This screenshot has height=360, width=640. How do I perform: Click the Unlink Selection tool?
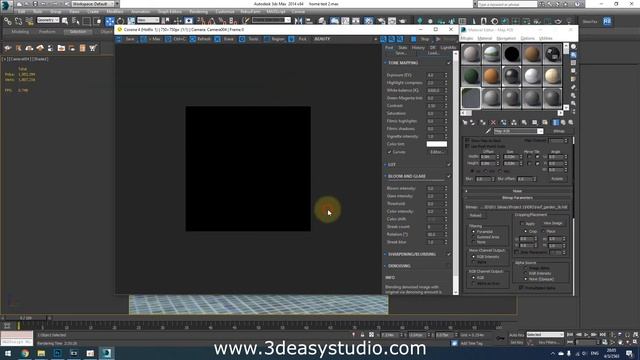18,21
